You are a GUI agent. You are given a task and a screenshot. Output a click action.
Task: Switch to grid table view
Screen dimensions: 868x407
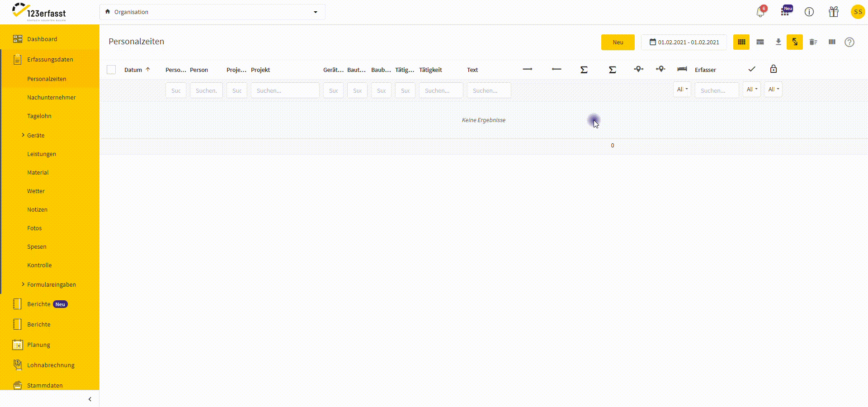point(741,42)
